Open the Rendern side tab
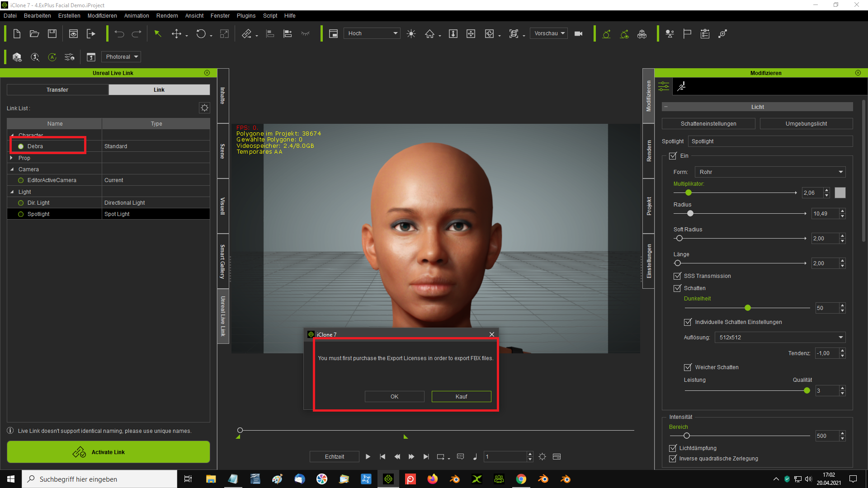This screenshot has height=488, width=868. coord(649,151)
